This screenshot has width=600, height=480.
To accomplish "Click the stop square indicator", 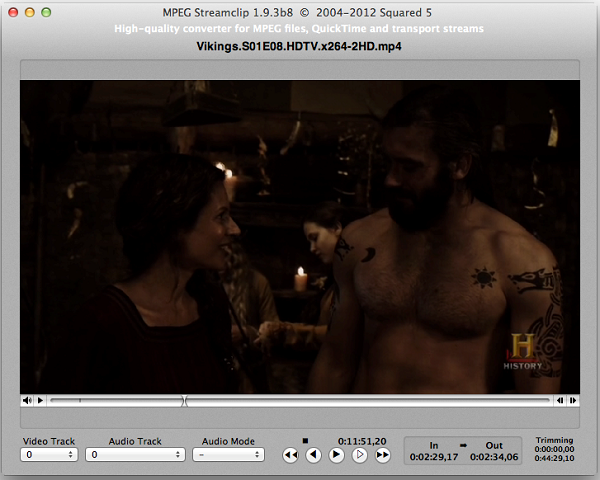I will (x=305, y=440).
